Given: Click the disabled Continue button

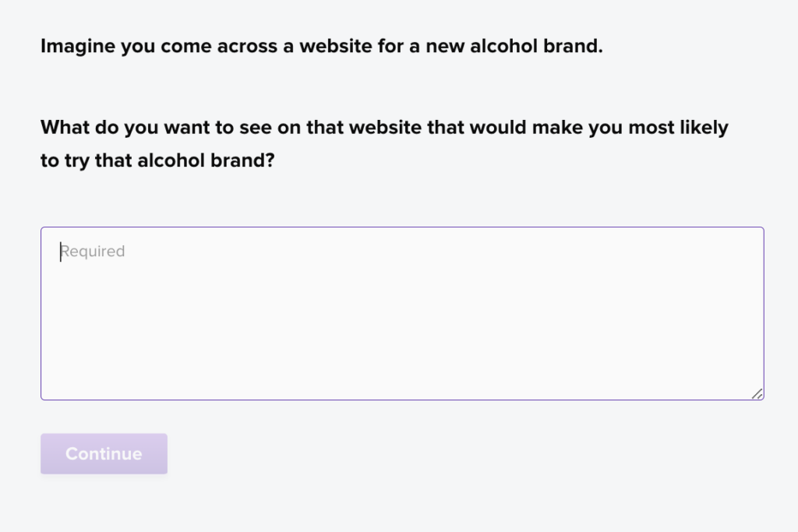Looking at the screenshot, I should tap(104, 453).
